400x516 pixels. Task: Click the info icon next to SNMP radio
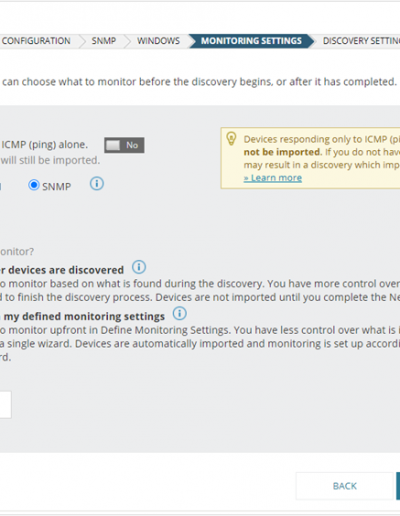(x=97, y=184)
